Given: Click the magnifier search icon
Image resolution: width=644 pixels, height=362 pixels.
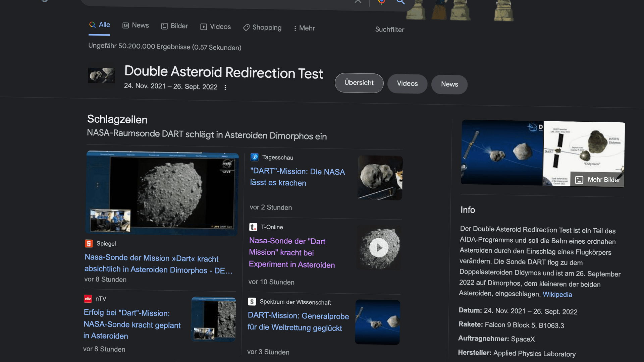Looking at the screenshot, I should pyautogui.click(x=400, y=2).
